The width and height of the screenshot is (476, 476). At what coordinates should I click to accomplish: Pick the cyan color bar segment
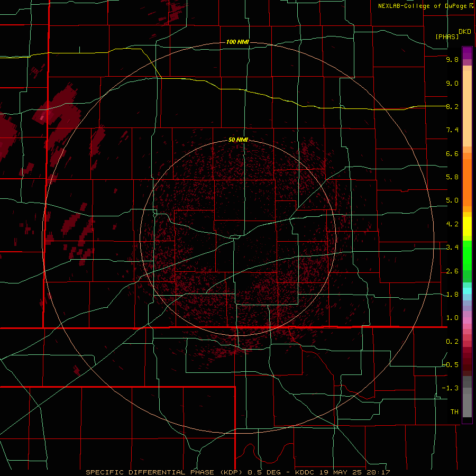pos(467,291)
